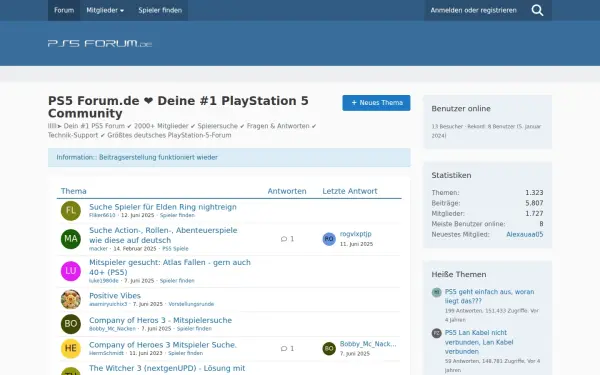Click the PS5 Forum.de logo
Image resolution: width=600 pixels, height=375 pixels.
pos(100,44)
